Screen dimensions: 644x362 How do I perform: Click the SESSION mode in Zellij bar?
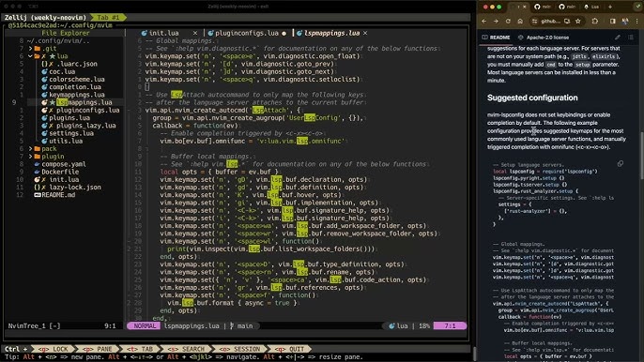[x=240, y=349]
